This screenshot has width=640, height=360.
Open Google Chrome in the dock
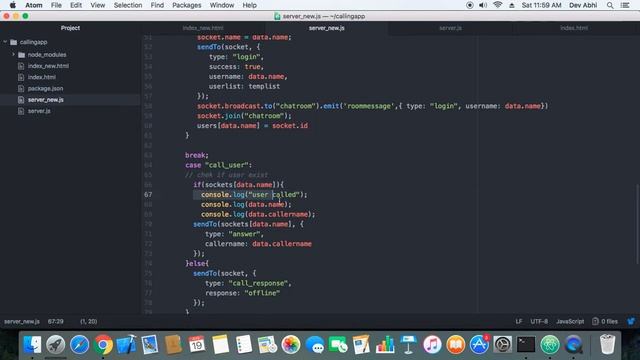(103, 345)
